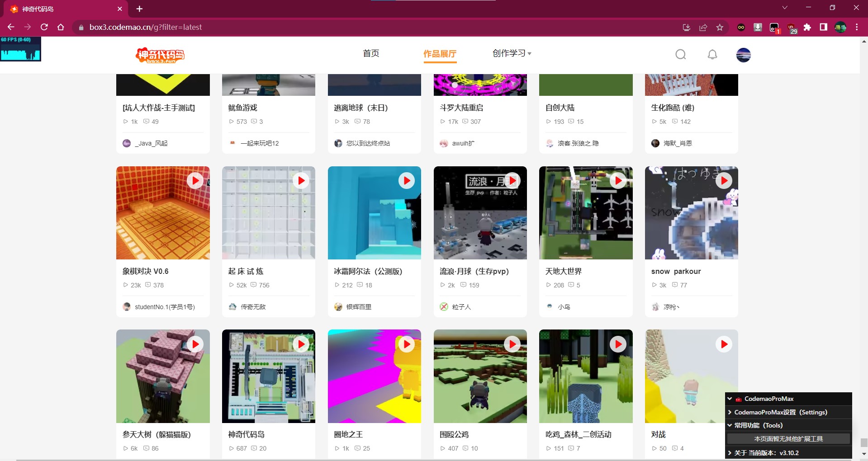Go to browser home page

(x=61, y=27)
